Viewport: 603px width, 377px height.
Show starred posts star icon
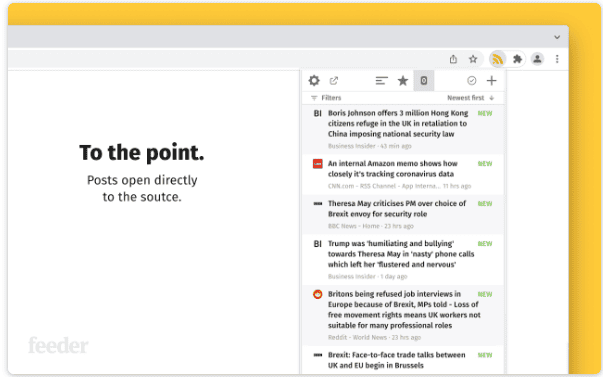(403, 80)
